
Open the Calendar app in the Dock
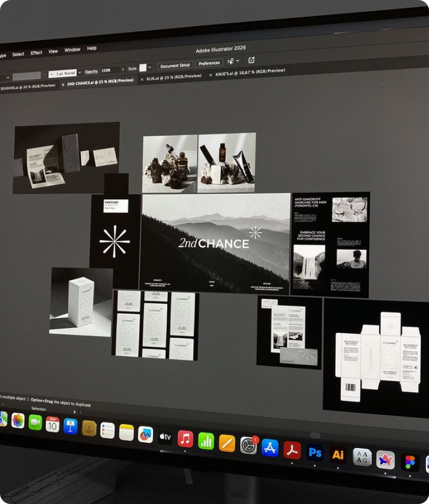tap(53, 424)
